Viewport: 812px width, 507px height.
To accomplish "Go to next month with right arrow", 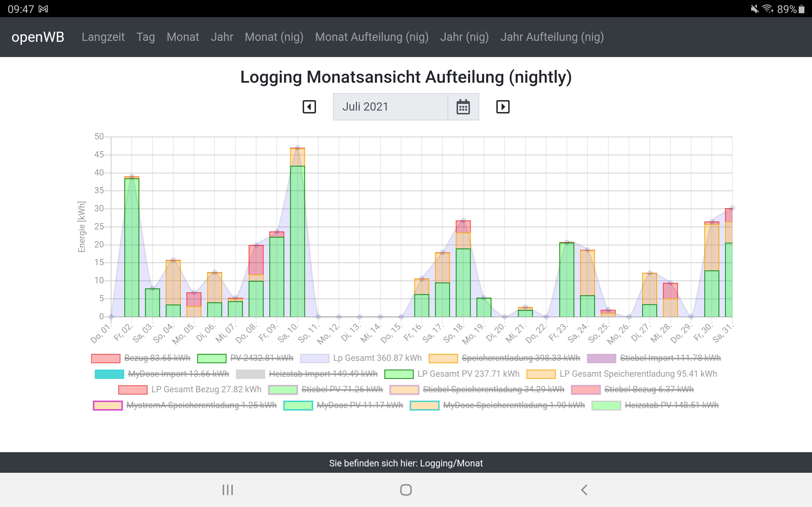I will 503,107.
